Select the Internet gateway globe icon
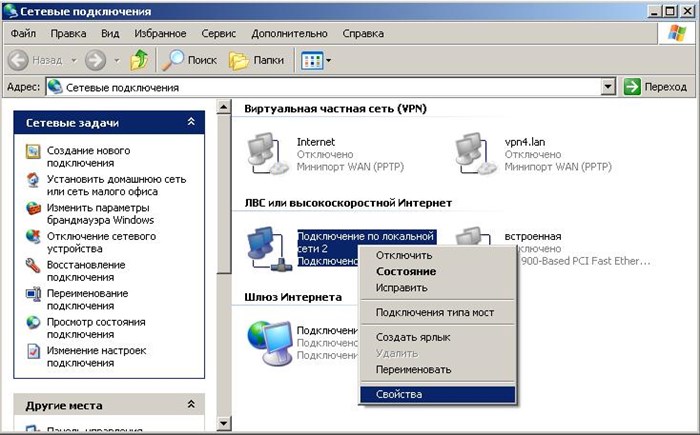 click(x=270, y=343)
